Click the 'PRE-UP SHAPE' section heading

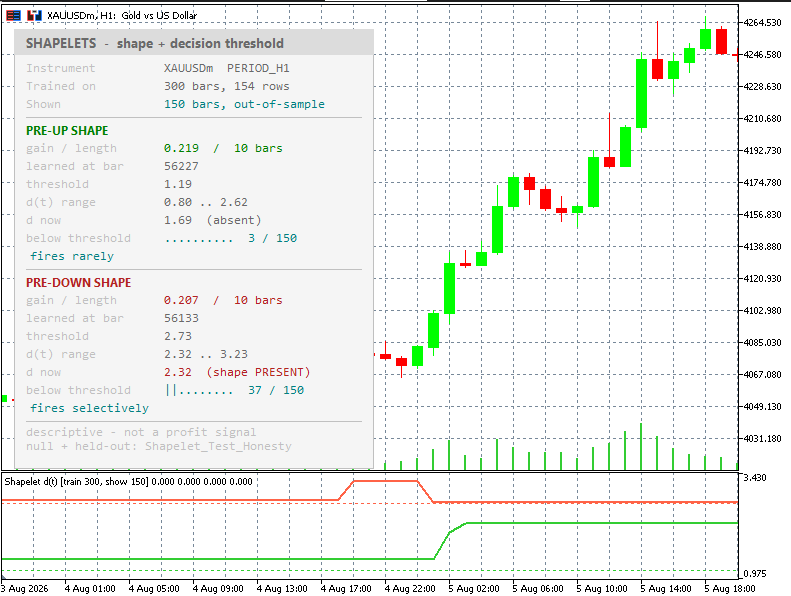tap(67, 131)
